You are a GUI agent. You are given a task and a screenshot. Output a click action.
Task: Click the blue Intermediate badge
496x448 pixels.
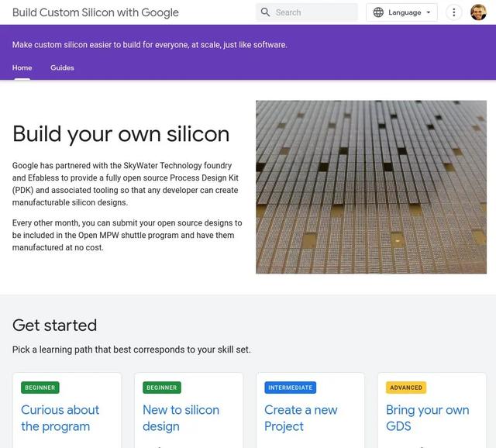[x=290, y=388]
